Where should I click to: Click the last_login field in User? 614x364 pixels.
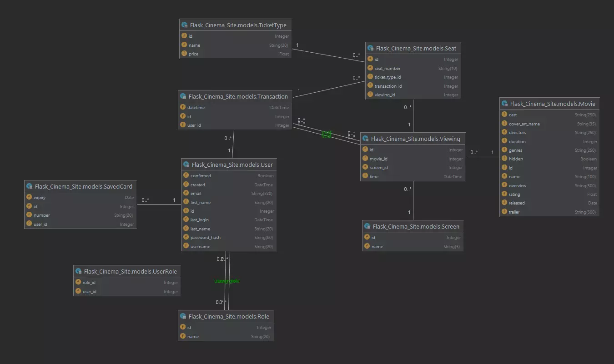pos(229,219)
